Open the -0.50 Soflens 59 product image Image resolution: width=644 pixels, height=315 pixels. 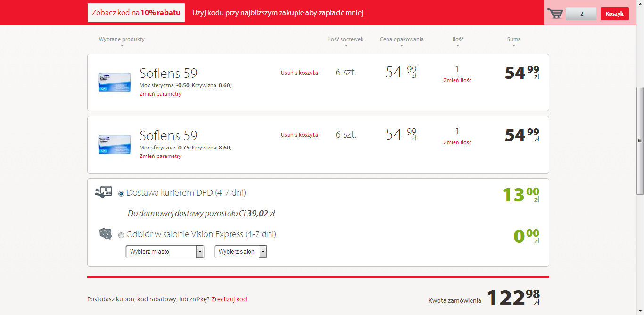(115, 83)
